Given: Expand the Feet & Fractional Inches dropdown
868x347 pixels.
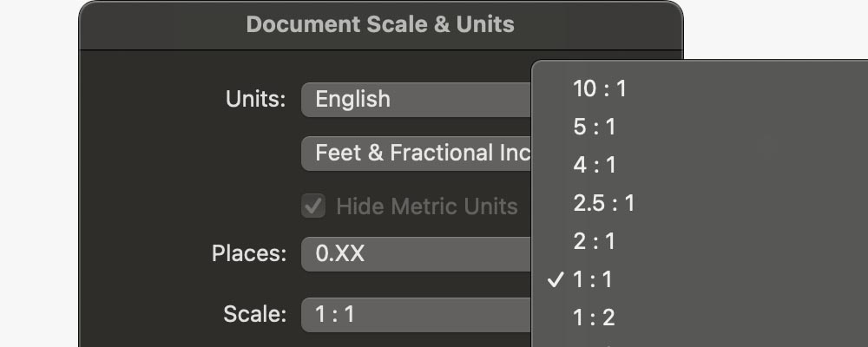Looking at the screenshot, I should 417,153.
